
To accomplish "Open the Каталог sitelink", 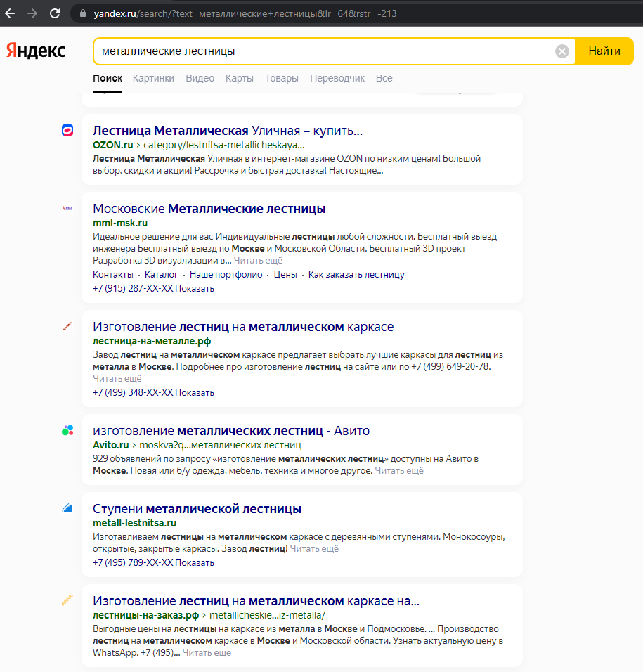I will tap(161, 275).
